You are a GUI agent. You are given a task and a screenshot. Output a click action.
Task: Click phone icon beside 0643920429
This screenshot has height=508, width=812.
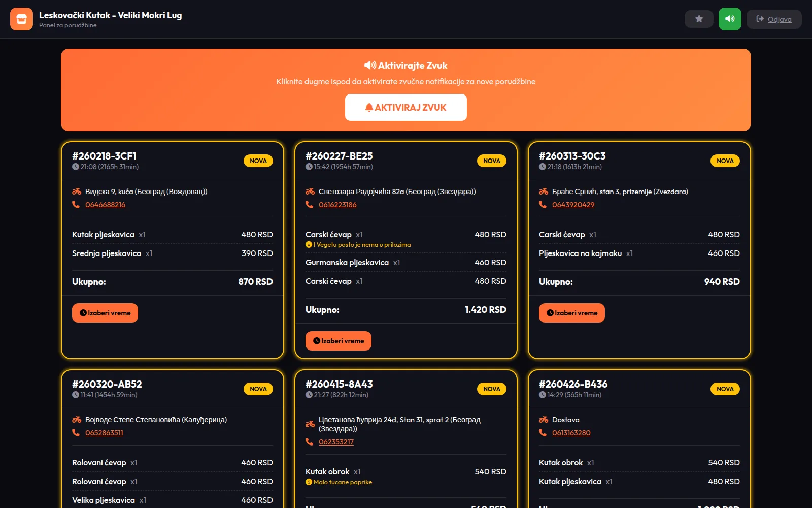(x=543, y=204)
